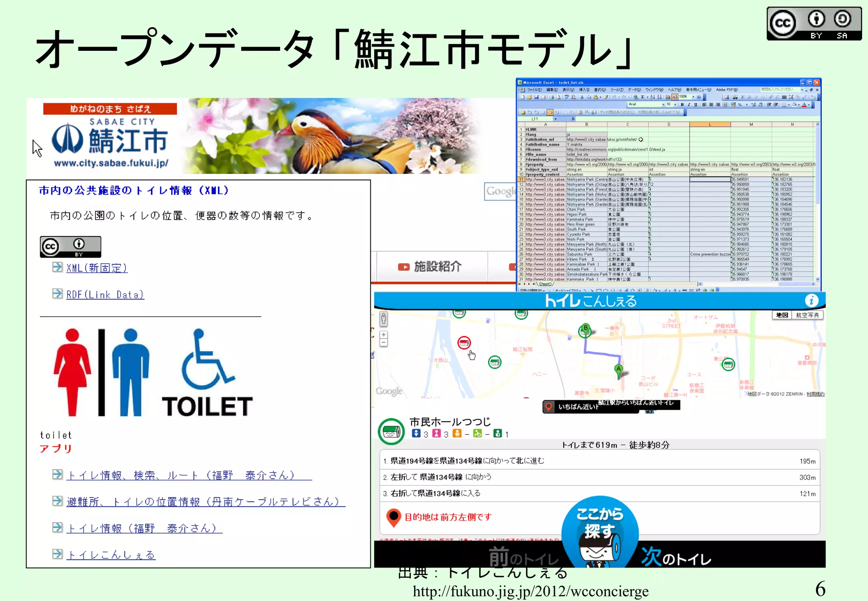Open the AutoSum dropdown arrow
This screenshot has height=601, width=868.
tap(648, 97)
